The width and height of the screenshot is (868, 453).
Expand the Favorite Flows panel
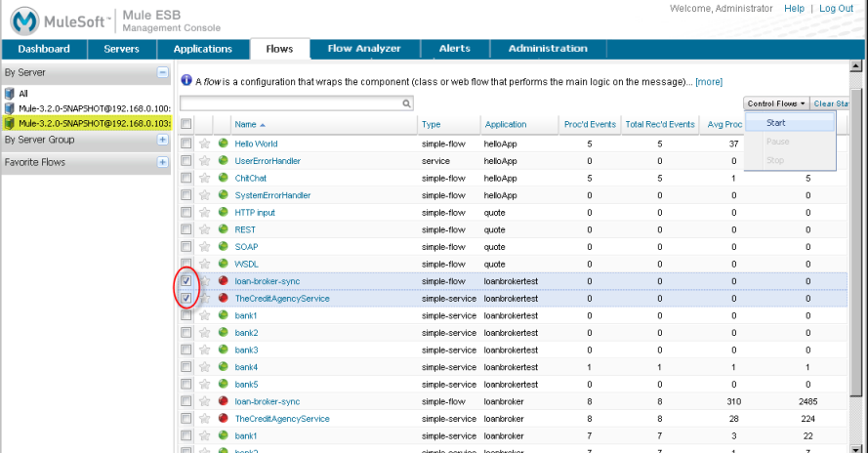tap(162, 162)
